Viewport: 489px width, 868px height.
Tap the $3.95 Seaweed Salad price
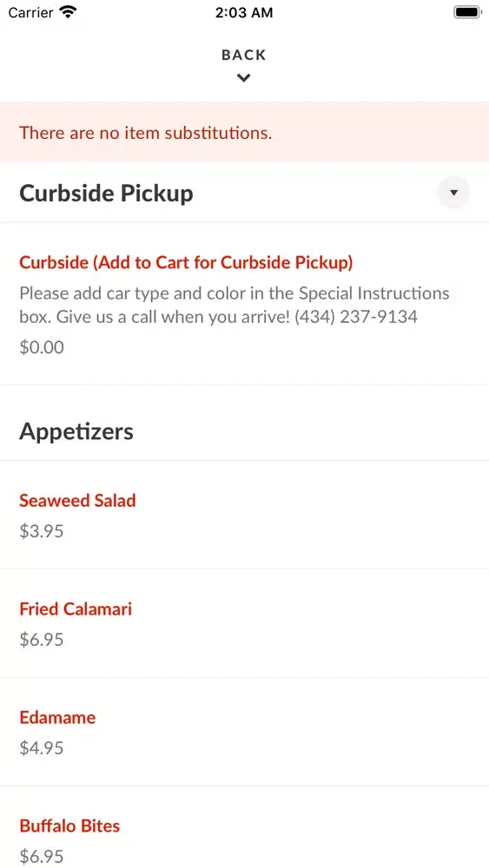click(x=42, y=531)
